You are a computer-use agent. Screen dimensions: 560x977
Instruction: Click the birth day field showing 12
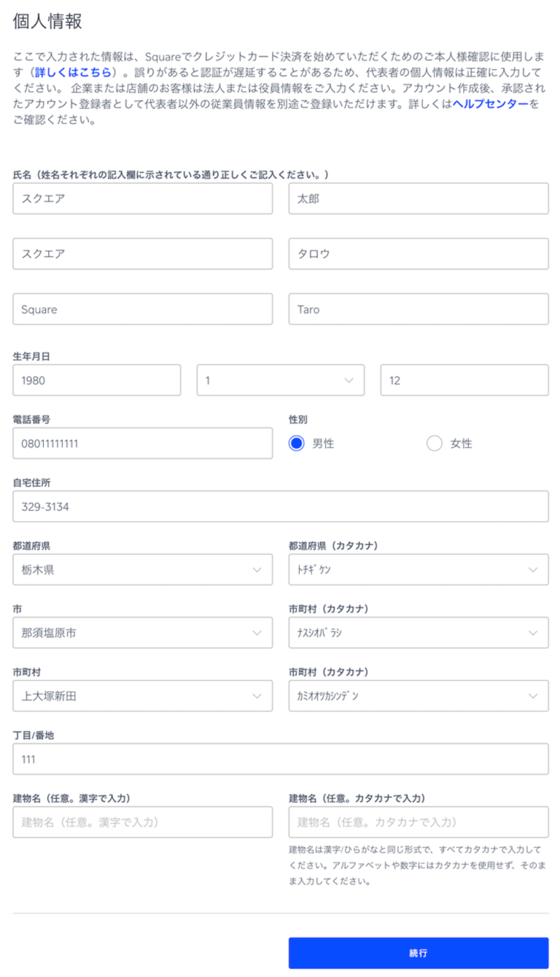coord(464,380)
